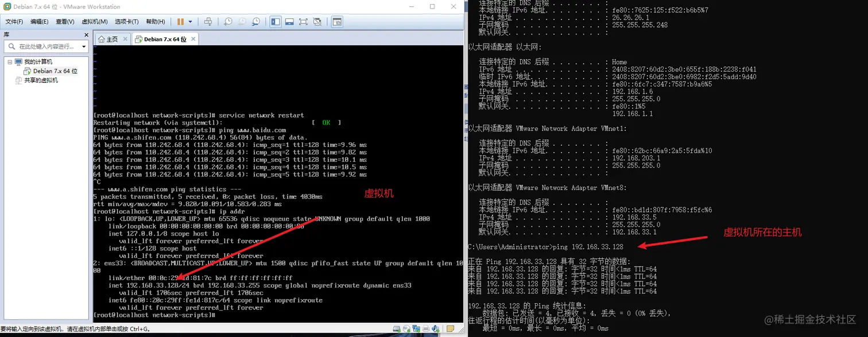Switch to Unity mode icon

pyautogui.click(x=317, y=22)
